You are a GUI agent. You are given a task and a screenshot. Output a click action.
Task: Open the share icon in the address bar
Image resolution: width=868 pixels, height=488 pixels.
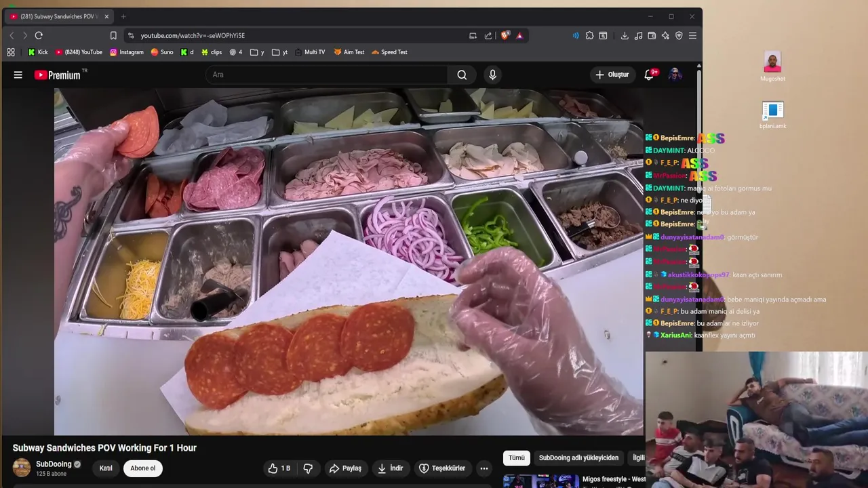488,35
